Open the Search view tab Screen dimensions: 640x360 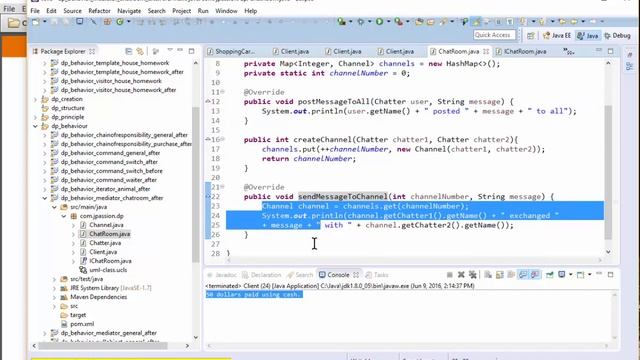click(300, 275)
